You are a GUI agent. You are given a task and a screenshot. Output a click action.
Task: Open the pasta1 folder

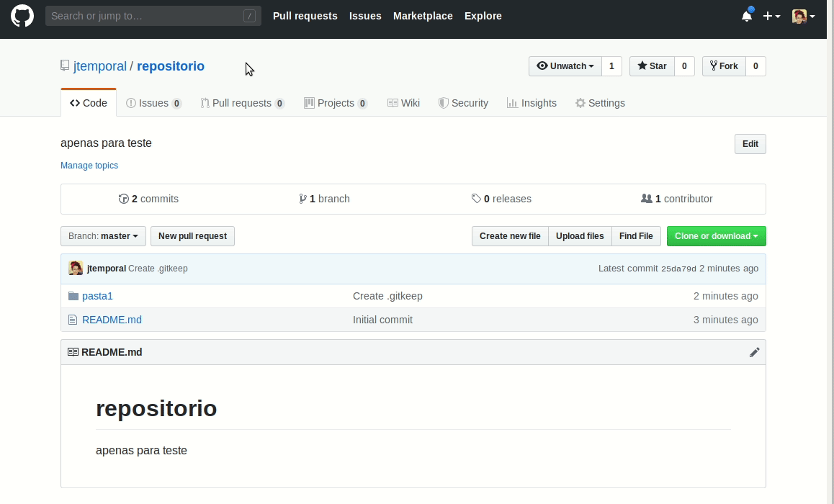point(97,296)
